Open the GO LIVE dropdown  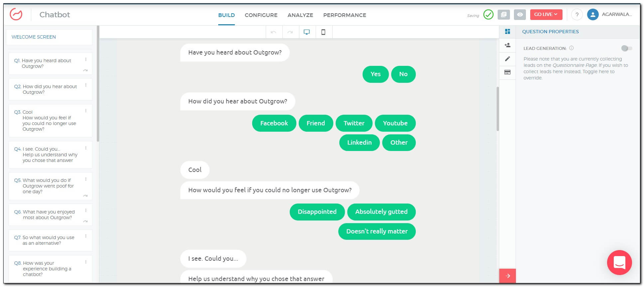[x=546, y=15]
